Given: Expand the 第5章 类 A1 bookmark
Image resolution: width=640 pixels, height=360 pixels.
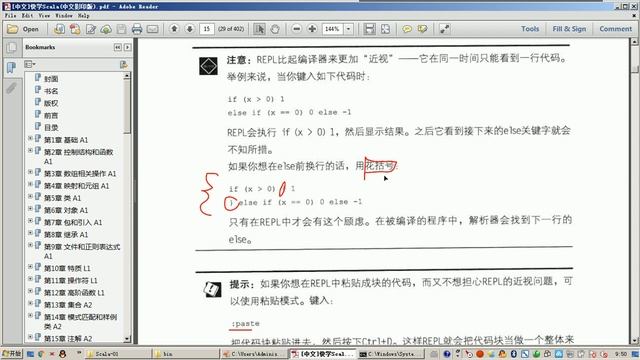Looking at the screenshot, I should click(x=30, y=197).
